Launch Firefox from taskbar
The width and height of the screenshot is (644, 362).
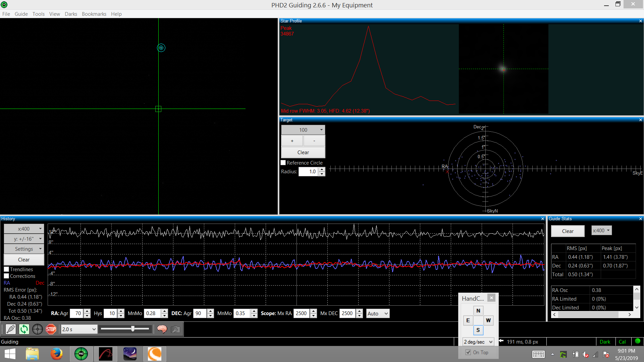(56, 354)
